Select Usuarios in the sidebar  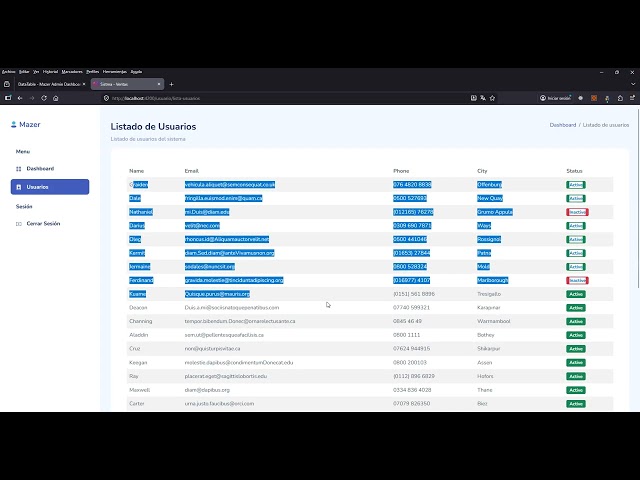50,187
